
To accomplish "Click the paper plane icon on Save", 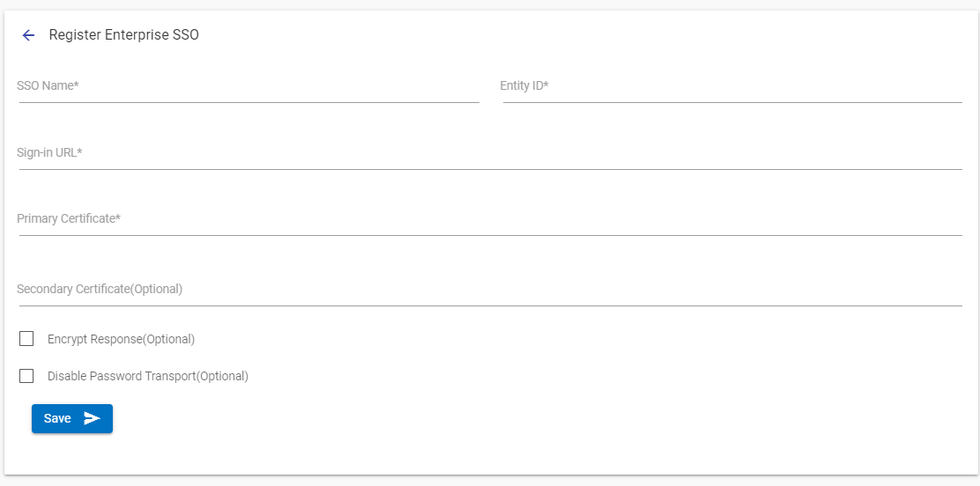I will click(92, 418).
